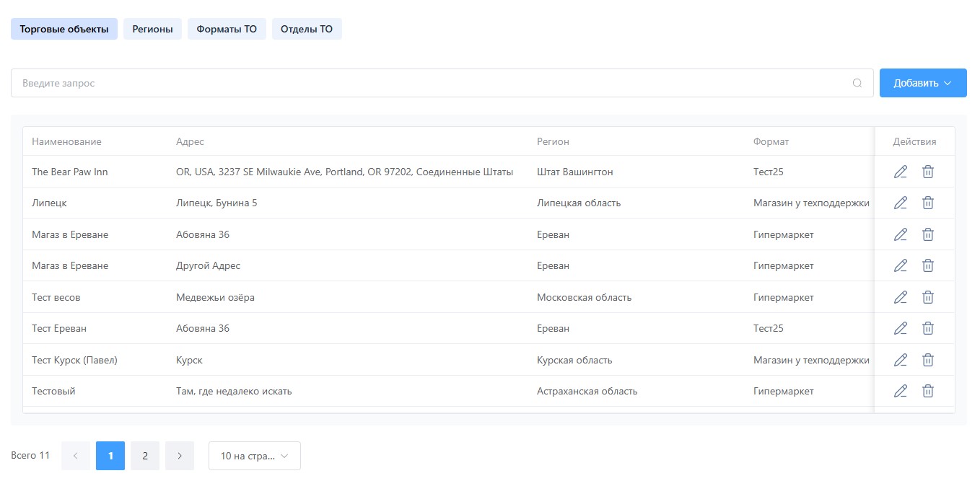Screen dimensions: 980x494
Task: Delete the Тест Ереван entry
Action: (x=928, y=329)
